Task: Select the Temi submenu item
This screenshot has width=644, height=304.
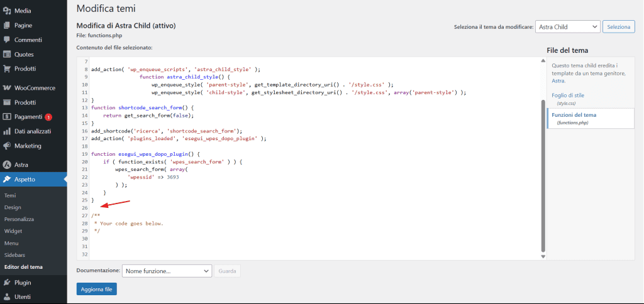Action: (10, 196)
